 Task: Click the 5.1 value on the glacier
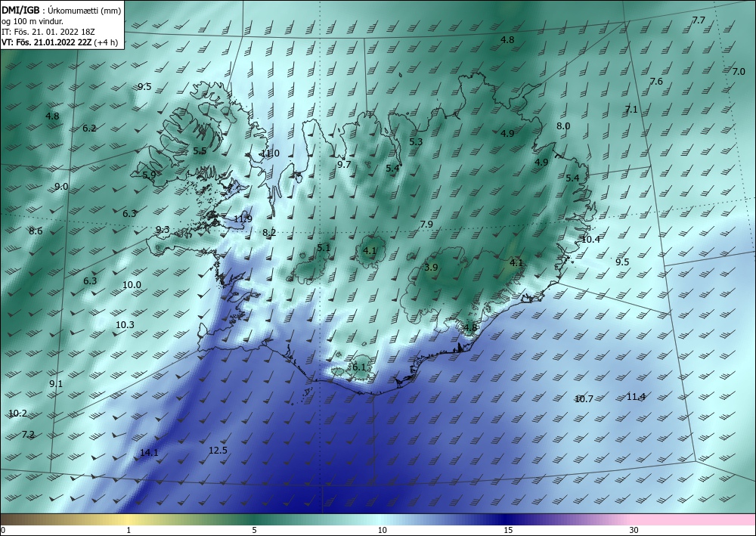tap(324, 248)
